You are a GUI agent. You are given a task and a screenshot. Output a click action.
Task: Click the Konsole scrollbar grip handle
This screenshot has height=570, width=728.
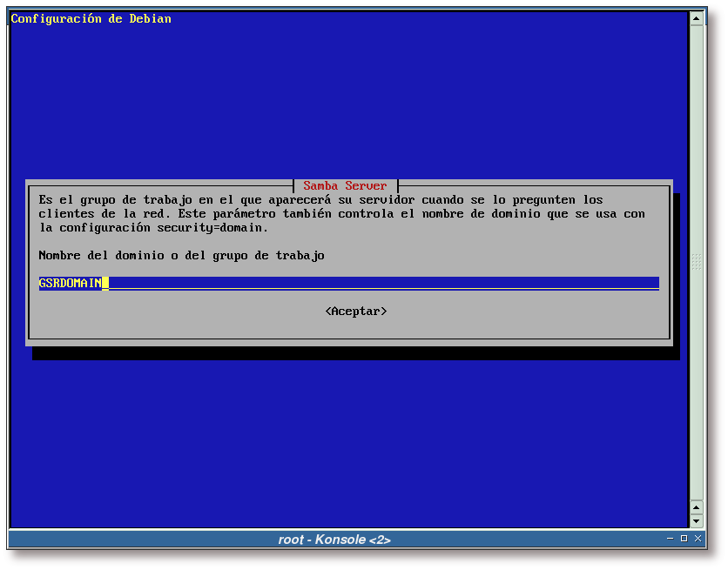(x=696, y=262)
